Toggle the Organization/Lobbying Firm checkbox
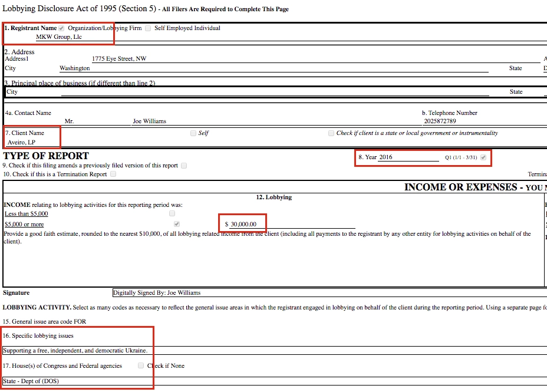547x392 pixels. 61,28
